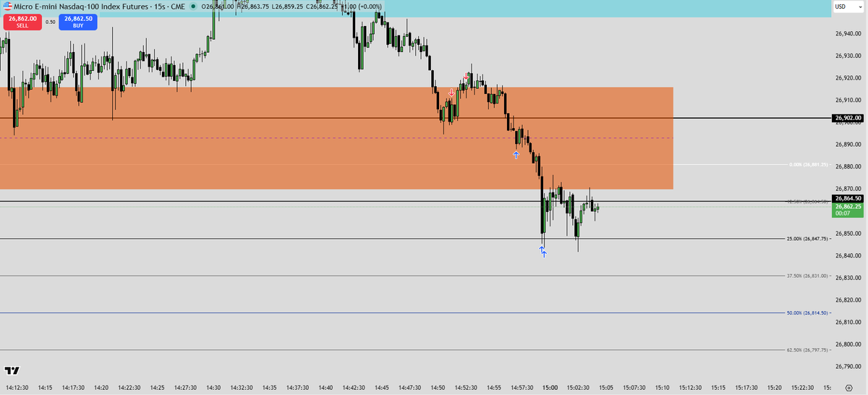Select the 26,902.00 price label
The width and height of the screenshot is (868, 395).
click(848, 117)
